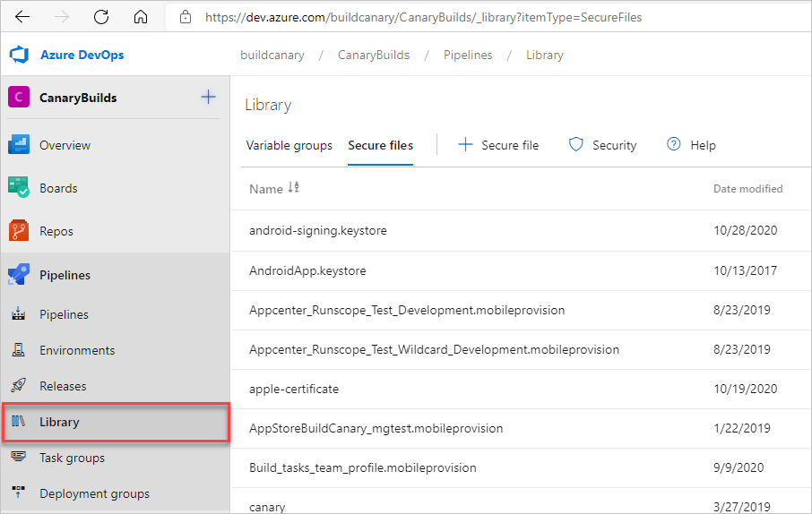Click the browser forward arrow
The height and width of the screenshot is (514, 812).
pyautogui.click(x=62, y=17)
